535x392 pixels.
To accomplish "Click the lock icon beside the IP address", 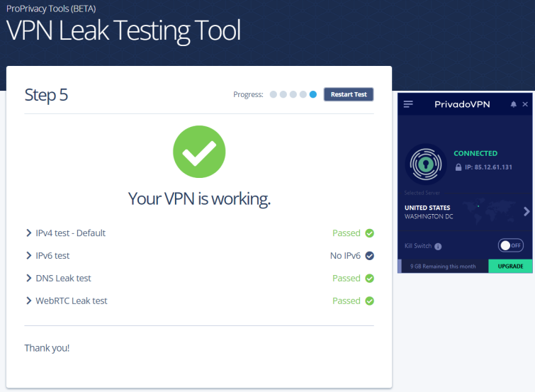I will pyautogui.click(x=458, y=167).
